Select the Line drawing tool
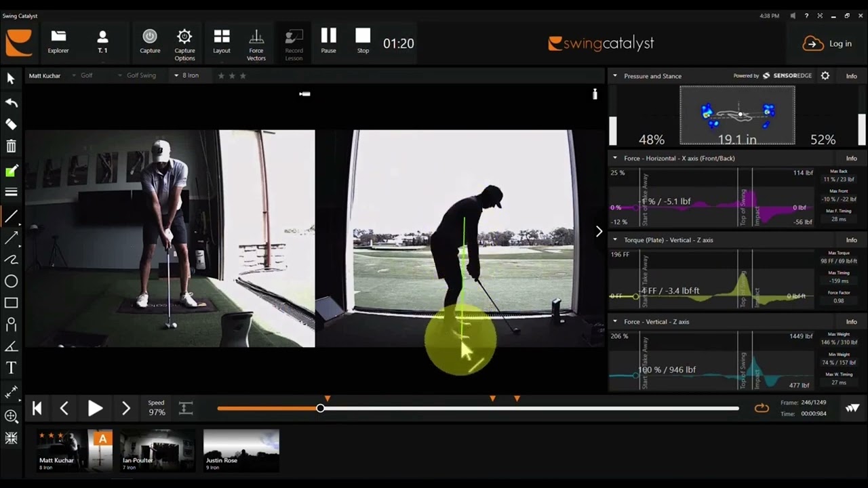This screenshot has width=868, height=488. point(12,216)
